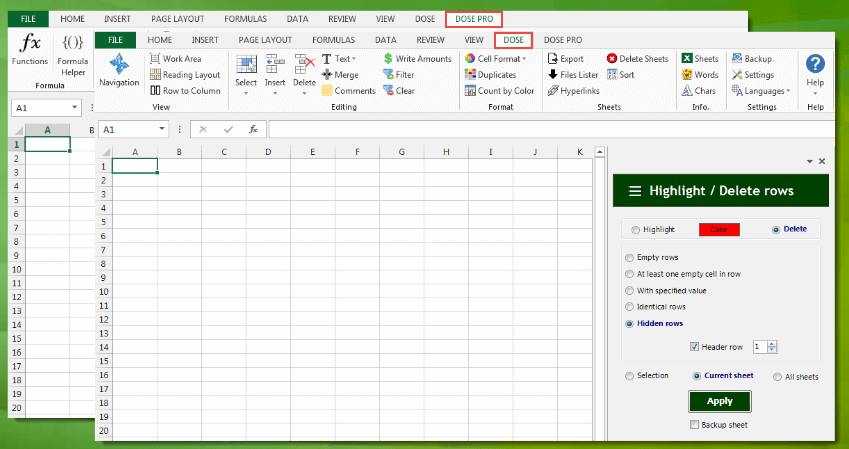The image size is (849, 449).
Task: Open the Cell Format dropdown
Action: [495, 58]
